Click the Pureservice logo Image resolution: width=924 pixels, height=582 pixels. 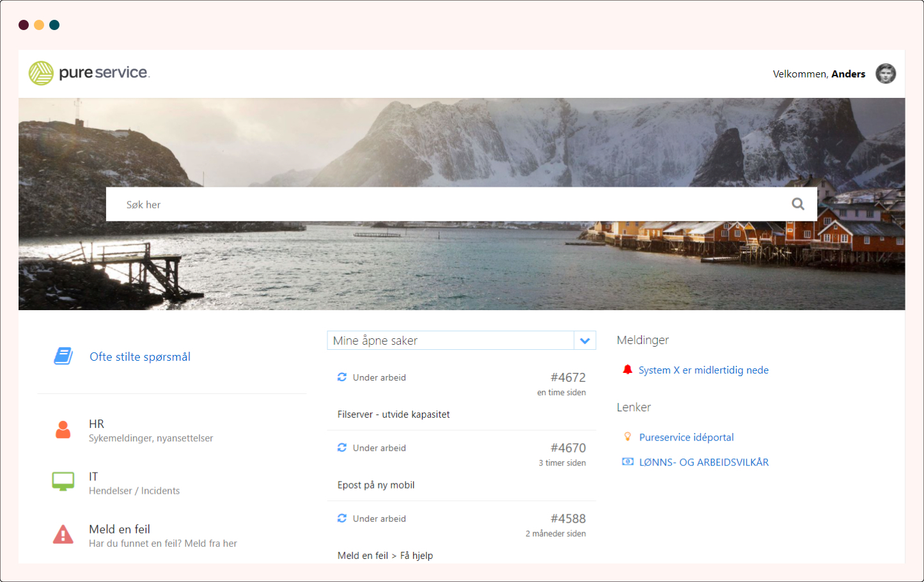pyautogui.click(x=89, y=73)
